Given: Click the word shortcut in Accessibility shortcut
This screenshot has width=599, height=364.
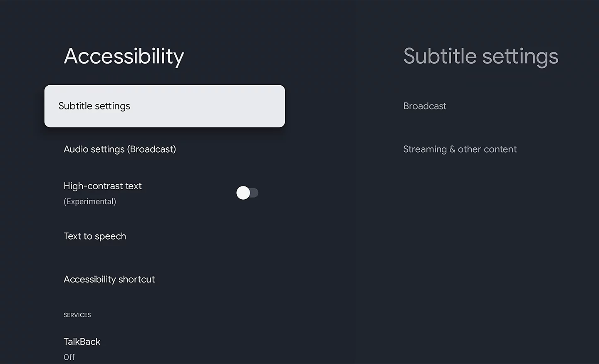Looking at the screenshot, I should (x=136, y=280).
